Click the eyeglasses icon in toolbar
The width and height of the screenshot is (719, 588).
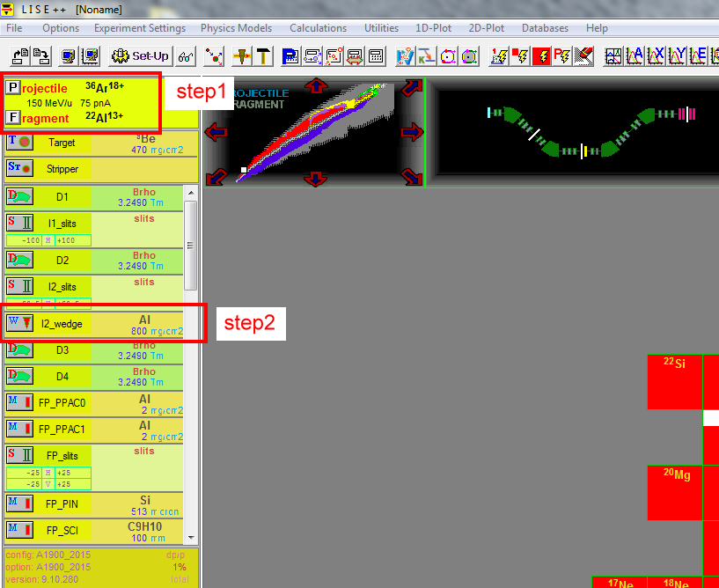[x=185, y=56]
